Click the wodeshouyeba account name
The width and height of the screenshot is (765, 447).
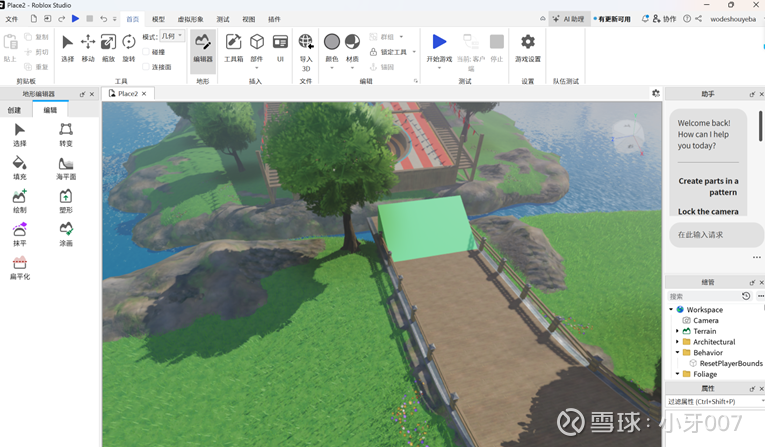pyautogui.click(x=733, y=19)
